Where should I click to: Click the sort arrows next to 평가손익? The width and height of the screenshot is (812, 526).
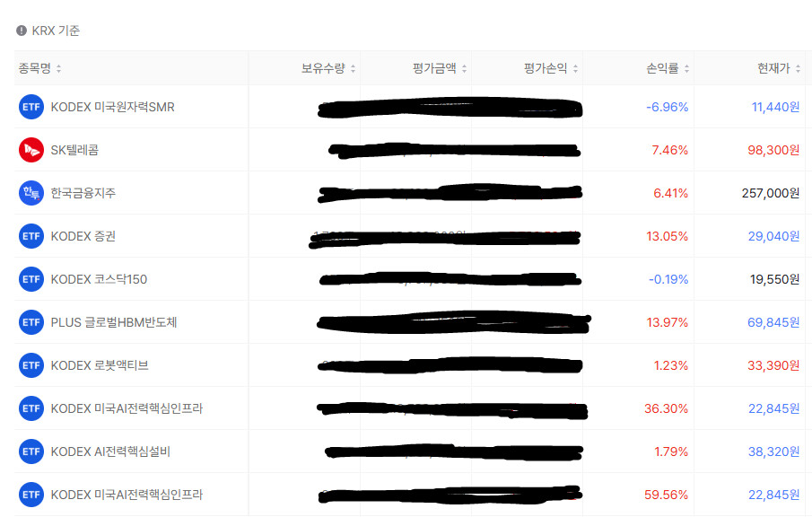click(x=575, y=68)
